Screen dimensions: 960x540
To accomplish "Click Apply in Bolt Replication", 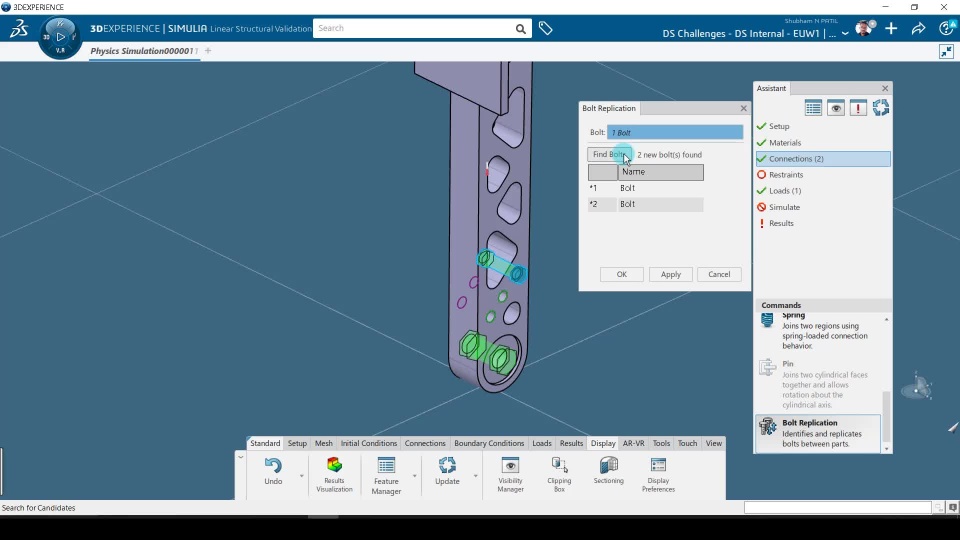I will [670, 274].
